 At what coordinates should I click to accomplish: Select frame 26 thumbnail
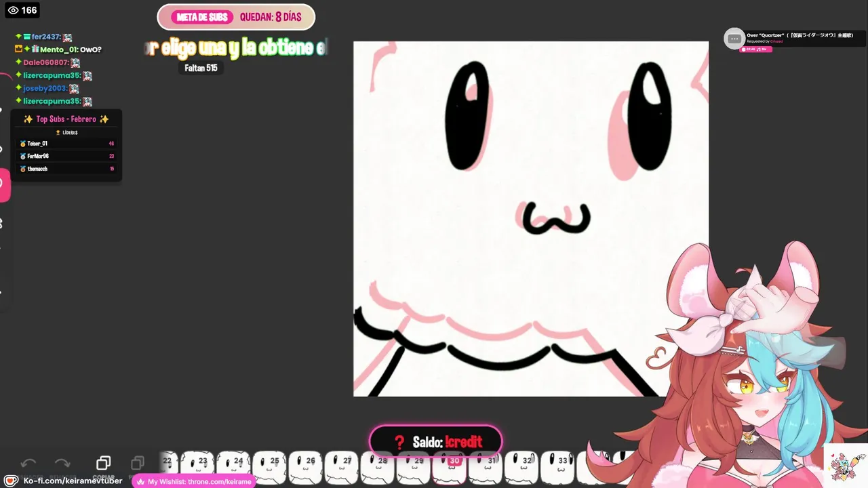tap(305, 466)
